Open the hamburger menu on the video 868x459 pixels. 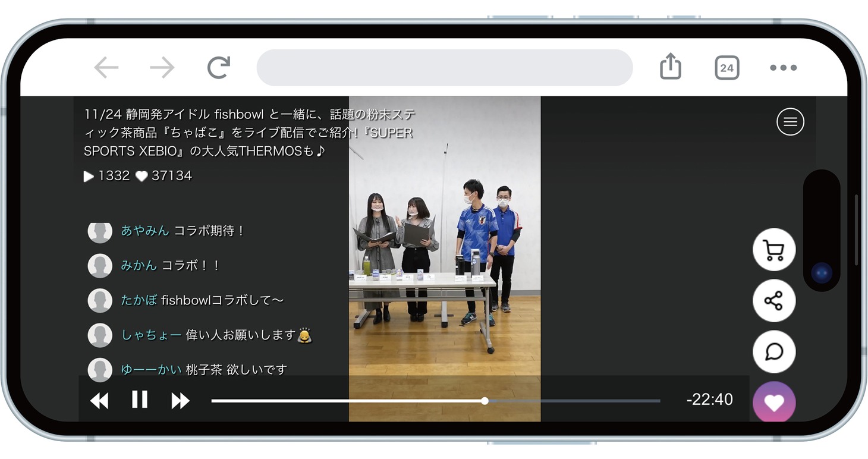[790, 122]
